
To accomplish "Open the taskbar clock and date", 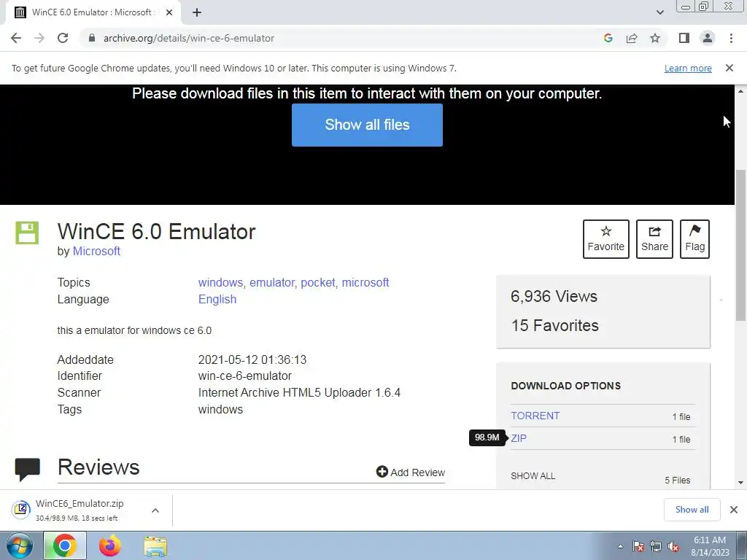I will click(x=710, y=546).
